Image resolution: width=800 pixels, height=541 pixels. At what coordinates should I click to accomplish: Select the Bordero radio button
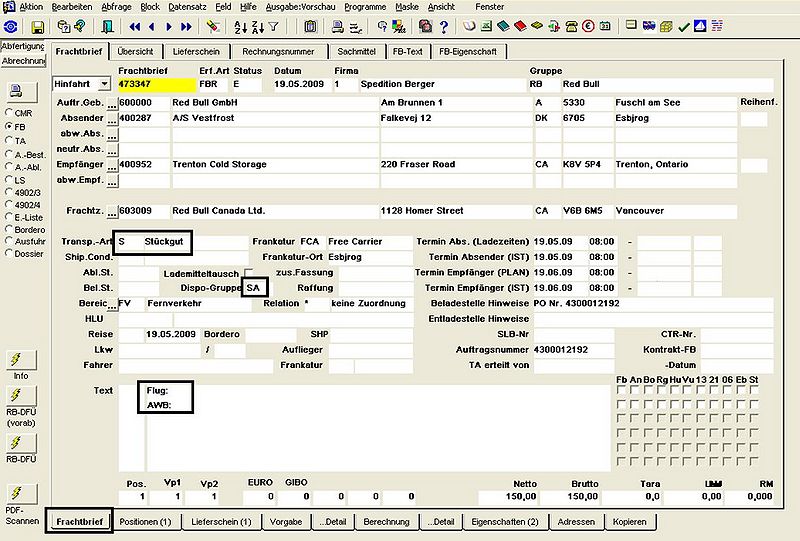click(9, 229)
